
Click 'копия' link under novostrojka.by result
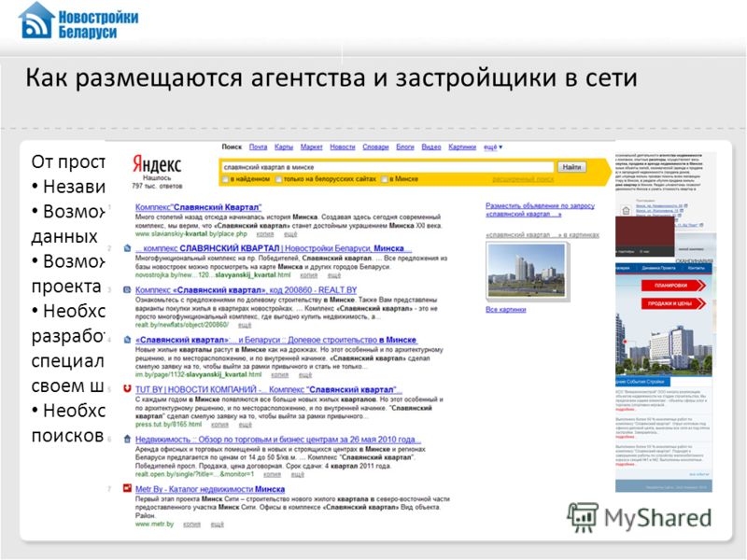coord(308,275)
